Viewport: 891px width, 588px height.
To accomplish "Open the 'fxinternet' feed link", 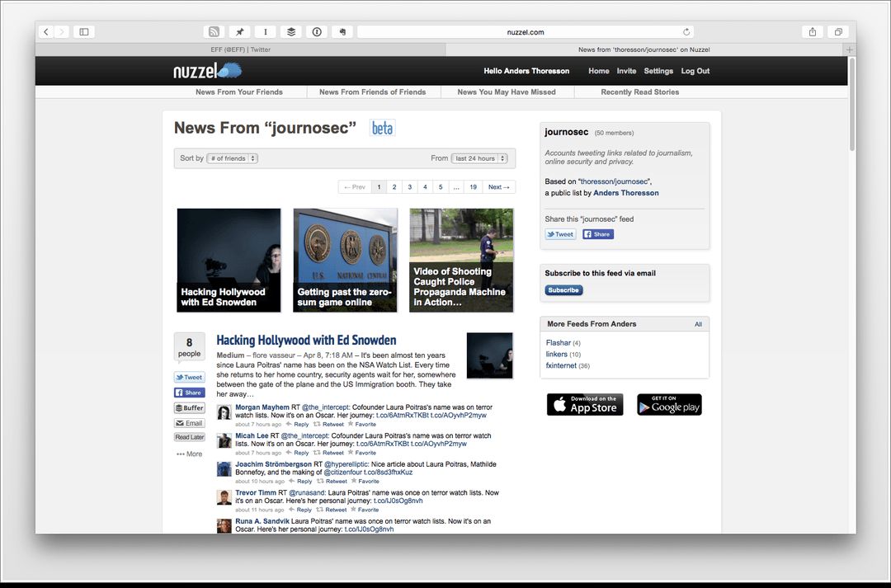I will click(x=561, y=365).
